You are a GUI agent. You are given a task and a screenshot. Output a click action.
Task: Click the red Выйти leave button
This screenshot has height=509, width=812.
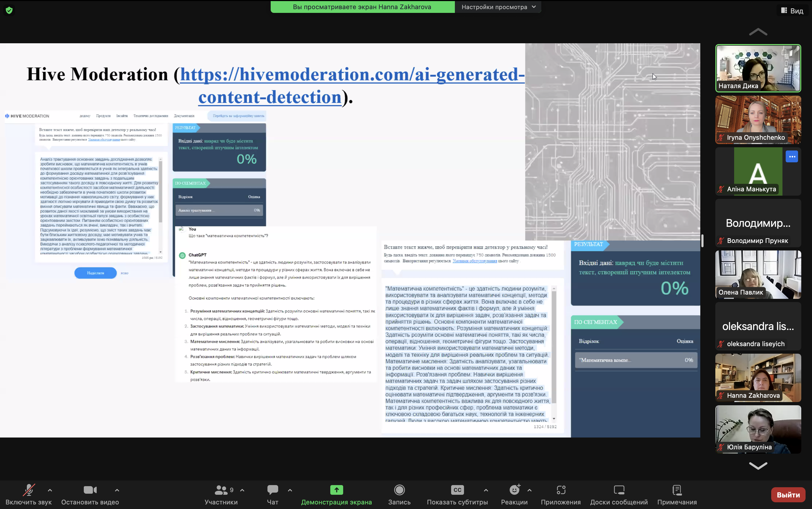pyautogui.click(x=788, y=494)
